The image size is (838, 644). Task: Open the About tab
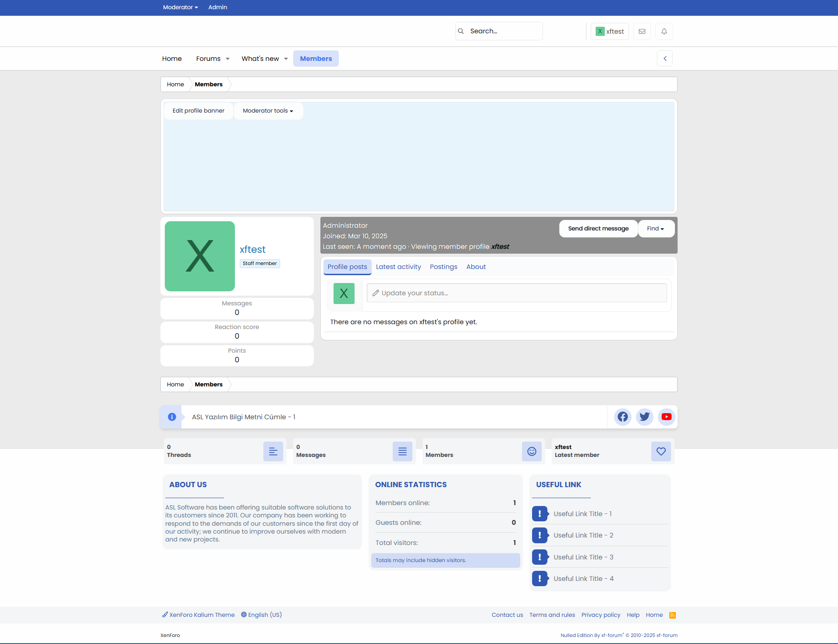point(476,267)
